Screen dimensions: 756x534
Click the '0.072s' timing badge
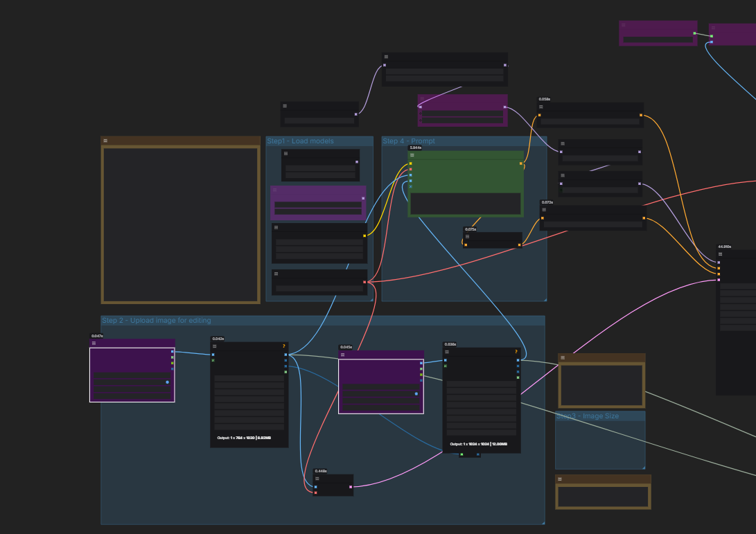pos(547,202)
